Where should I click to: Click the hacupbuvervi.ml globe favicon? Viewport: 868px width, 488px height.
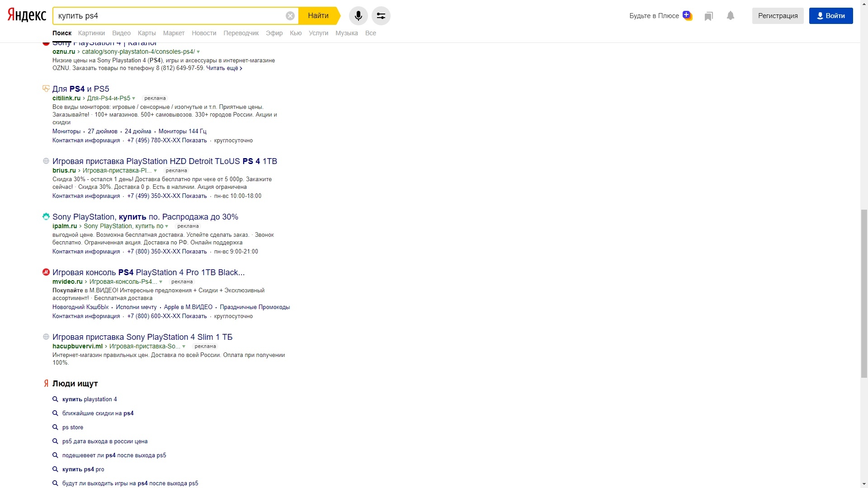(46, 337)
